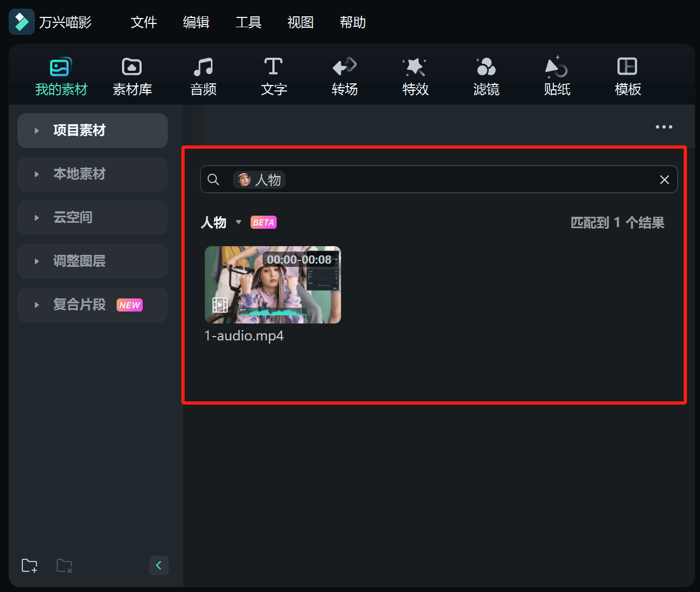Clear the search with the X icon
Viewport: 700px width, 592px height.
coord(665,180)
